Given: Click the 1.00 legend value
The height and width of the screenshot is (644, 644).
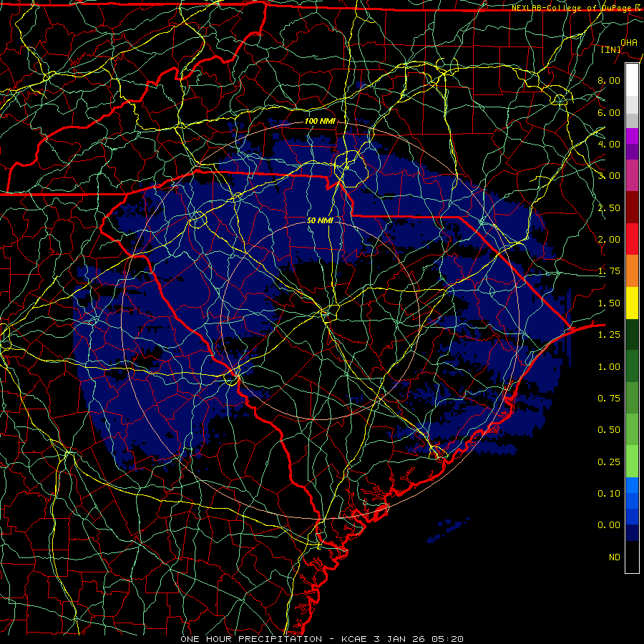Looking at the screenshot, I should pyautogui.click(x=609, y=367).
